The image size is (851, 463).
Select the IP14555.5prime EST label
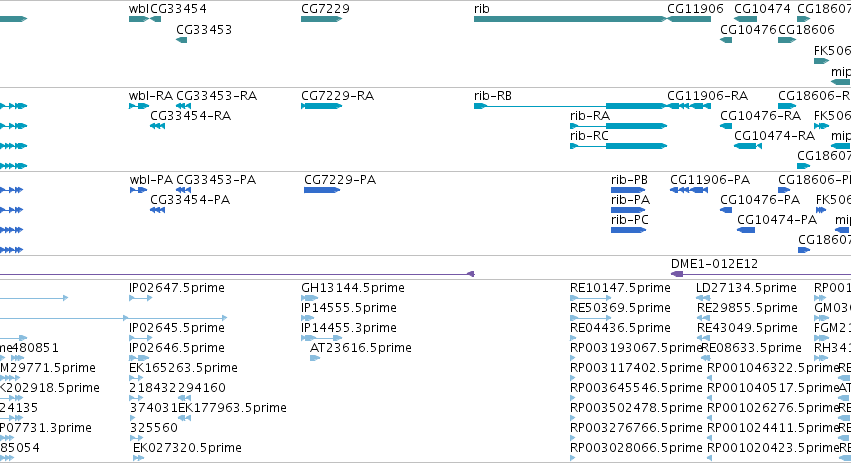coord(349,308)
